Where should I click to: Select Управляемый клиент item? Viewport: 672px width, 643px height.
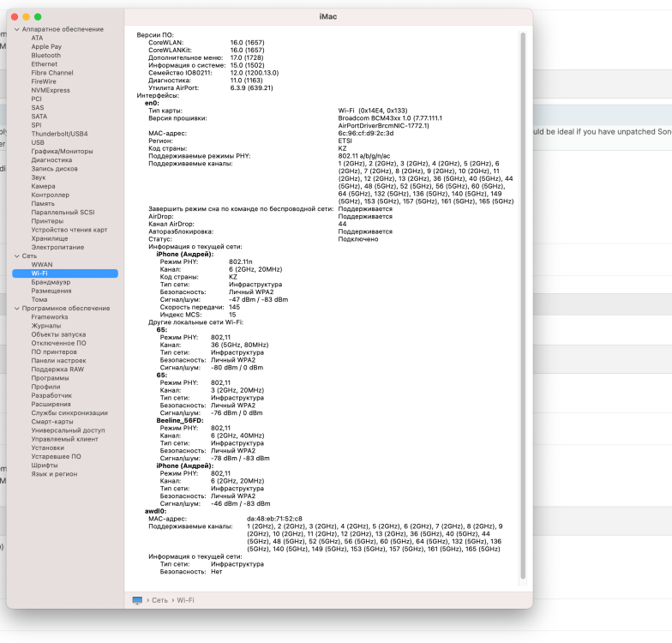tap(65, 439)
